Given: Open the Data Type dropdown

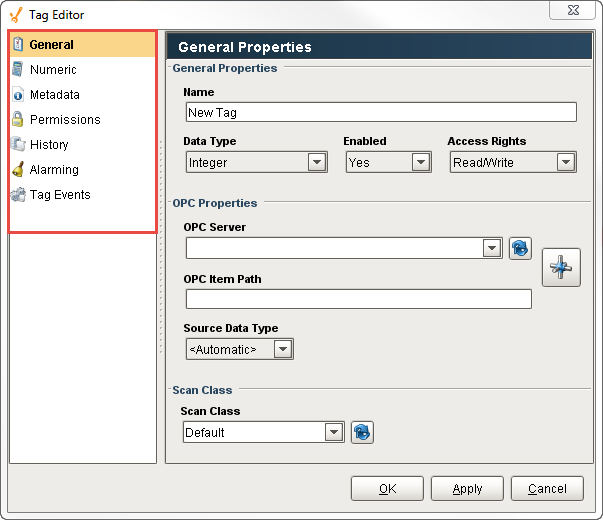Looking at the screenshot, I should click(x=317, y=162).
